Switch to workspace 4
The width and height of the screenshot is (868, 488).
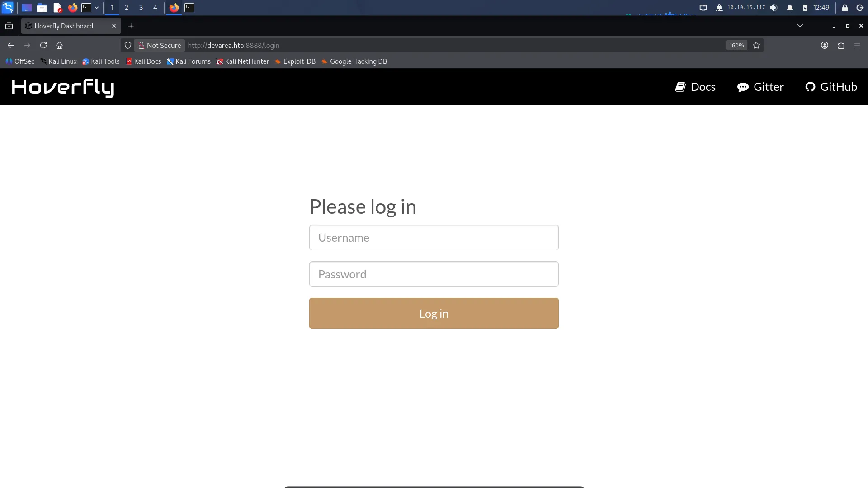coord(155,8)
